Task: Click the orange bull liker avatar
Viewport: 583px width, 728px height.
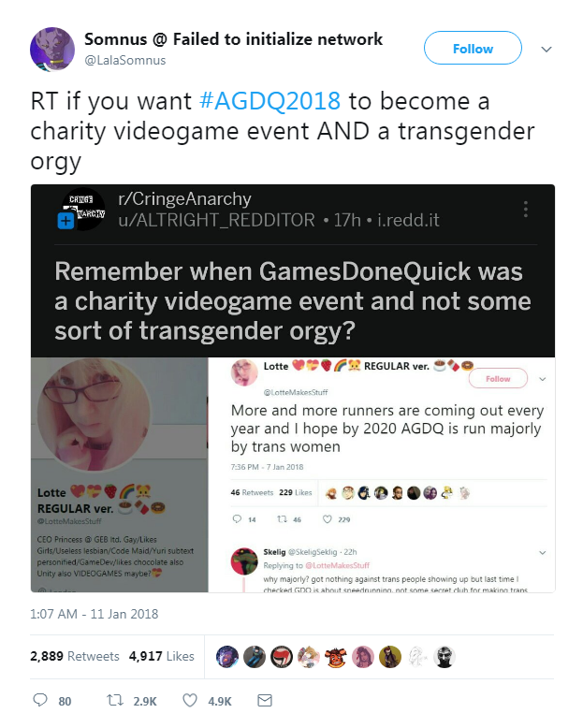Action: click(x=336, y=657)
